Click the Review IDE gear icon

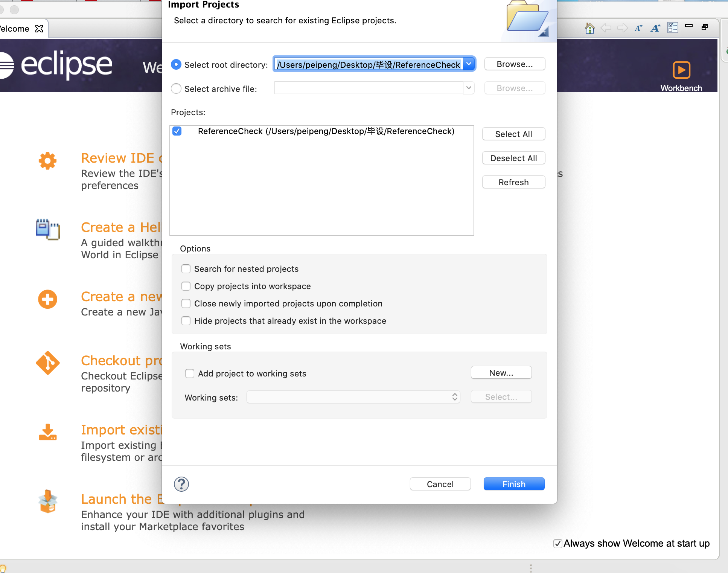(x=47, y=161)
